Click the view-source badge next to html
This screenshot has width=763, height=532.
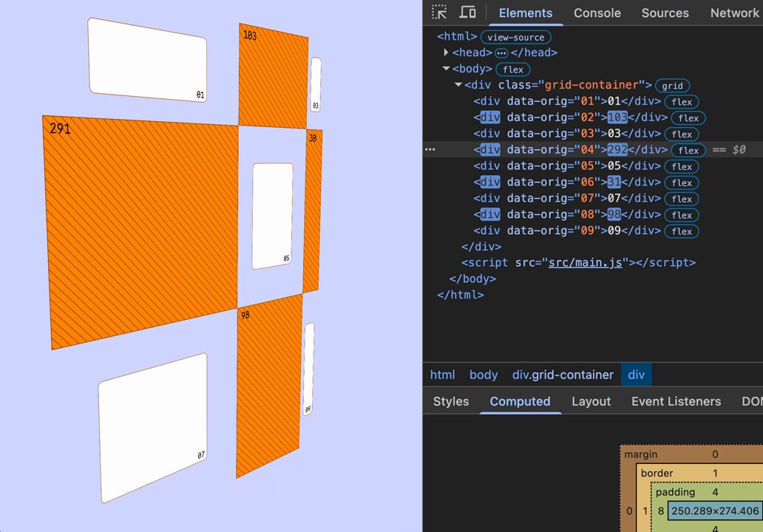pos(516,37)
